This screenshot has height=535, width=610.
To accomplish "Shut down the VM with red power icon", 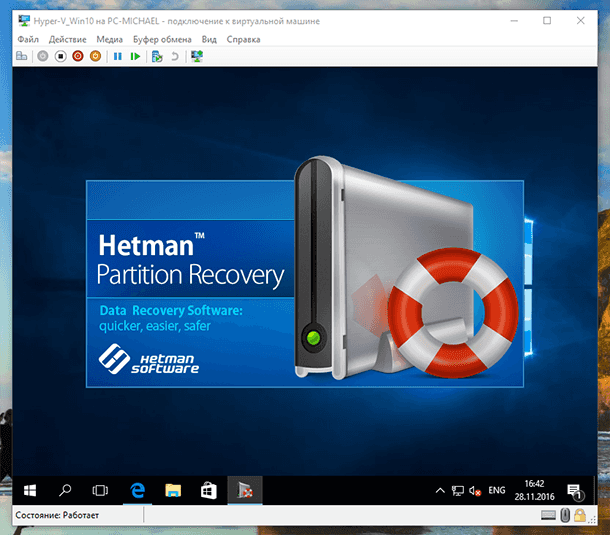I will (x=78, y=56).
